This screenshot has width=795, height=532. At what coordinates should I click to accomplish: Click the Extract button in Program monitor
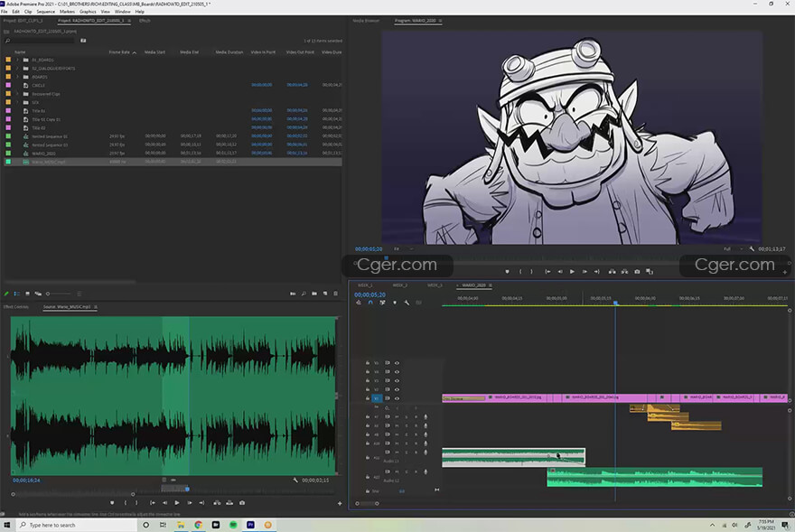tap(624, 272)
